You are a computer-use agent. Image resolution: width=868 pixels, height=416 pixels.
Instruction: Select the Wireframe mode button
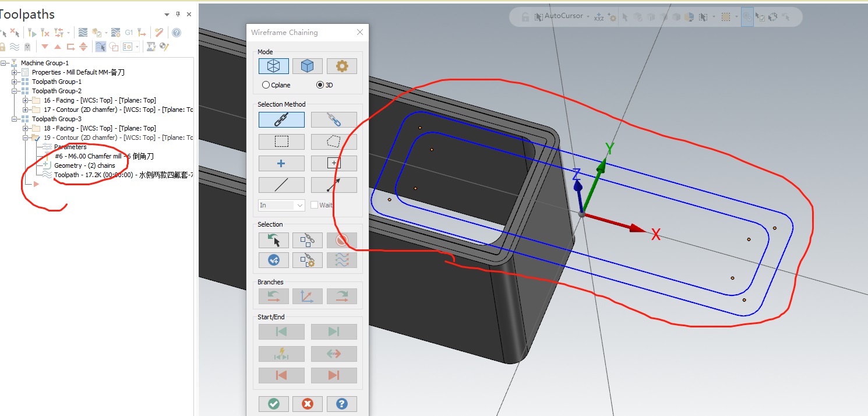pyautogui.click(x=274, y=66)
